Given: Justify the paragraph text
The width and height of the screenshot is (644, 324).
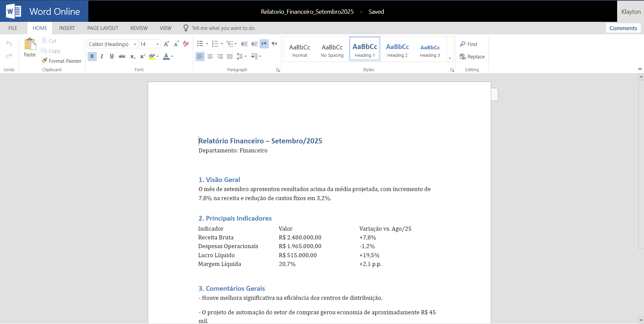Looking at the screenshot, I should pos(230,56).
